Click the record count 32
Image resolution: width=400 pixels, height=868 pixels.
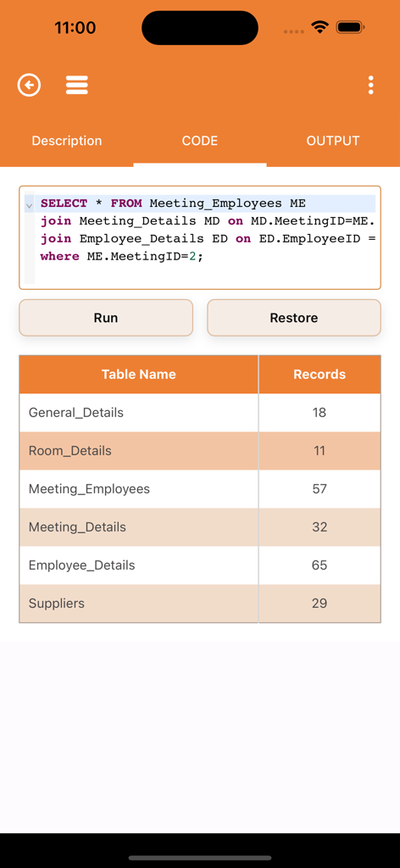pyautogui.click(x=319, y=527)
